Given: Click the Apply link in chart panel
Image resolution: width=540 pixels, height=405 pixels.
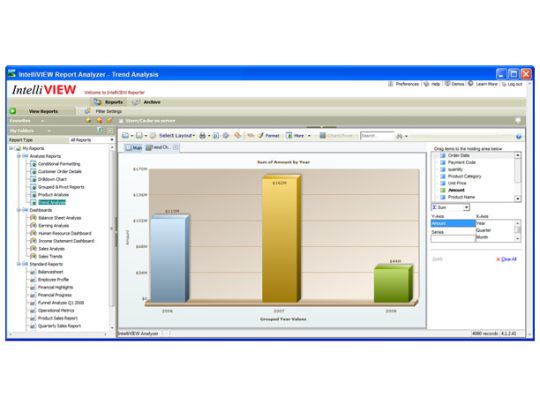Looking at the screenshot, I should click(x=437, y=259).
